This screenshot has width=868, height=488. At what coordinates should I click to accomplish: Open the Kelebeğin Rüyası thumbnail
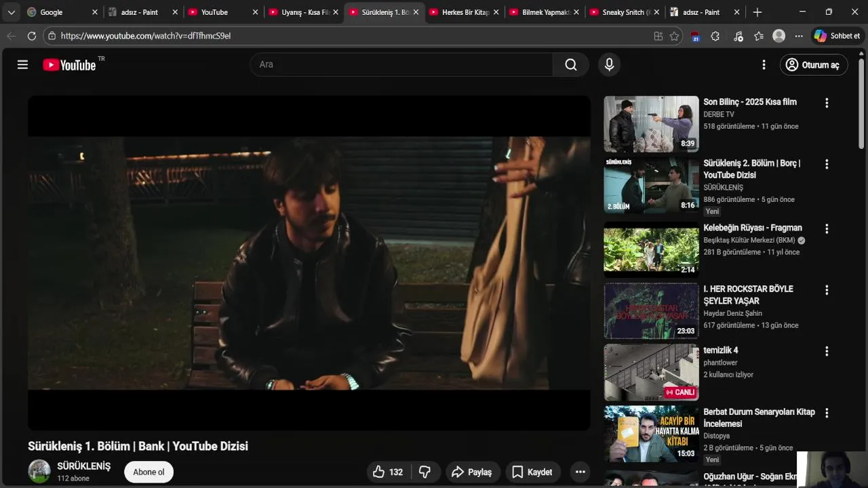pyautogui.click(x=651, y=249)
